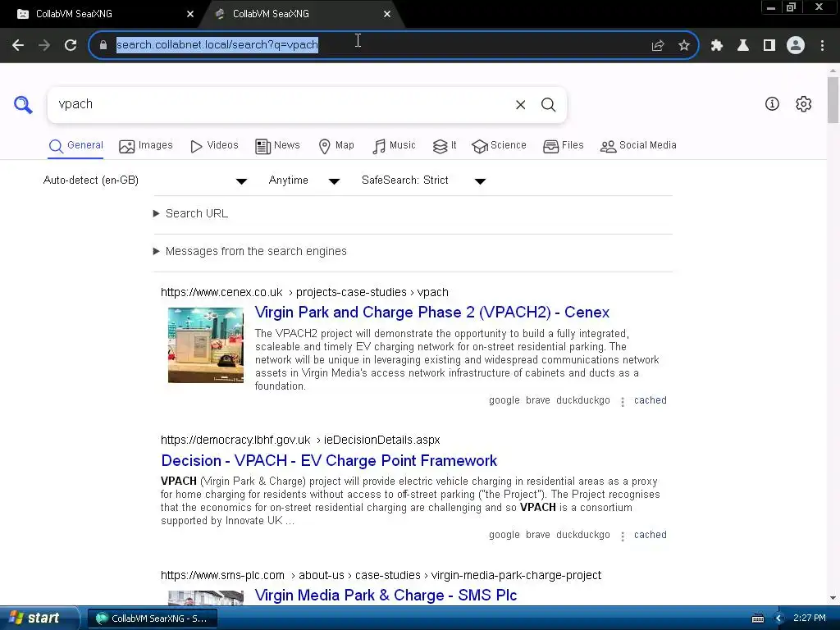Click the browser address bar URL

click(217, 45)
